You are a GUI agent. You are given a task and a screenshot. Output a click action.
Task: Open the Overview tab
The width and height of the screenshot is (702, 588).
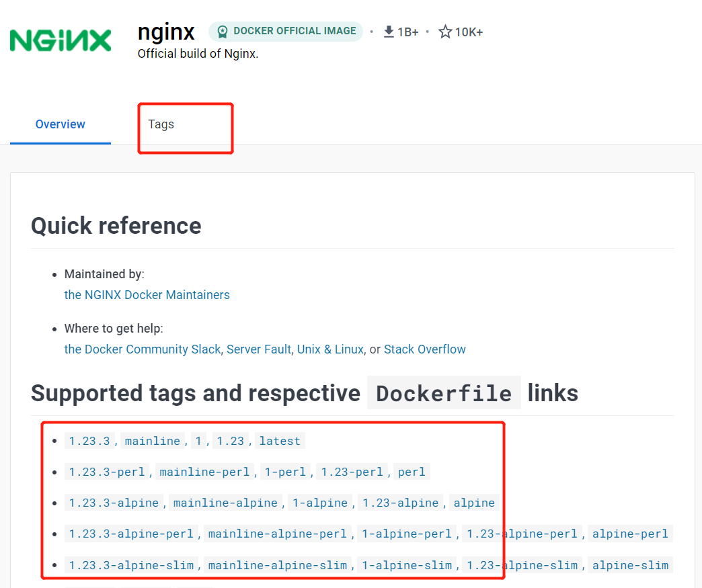point(61,124)
